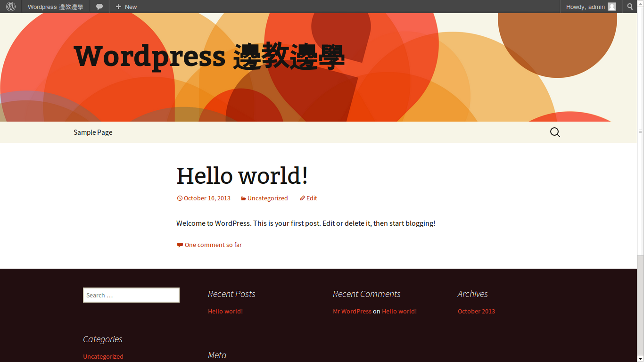Open the 'Howdy, admin' account menu

(591, 7)
